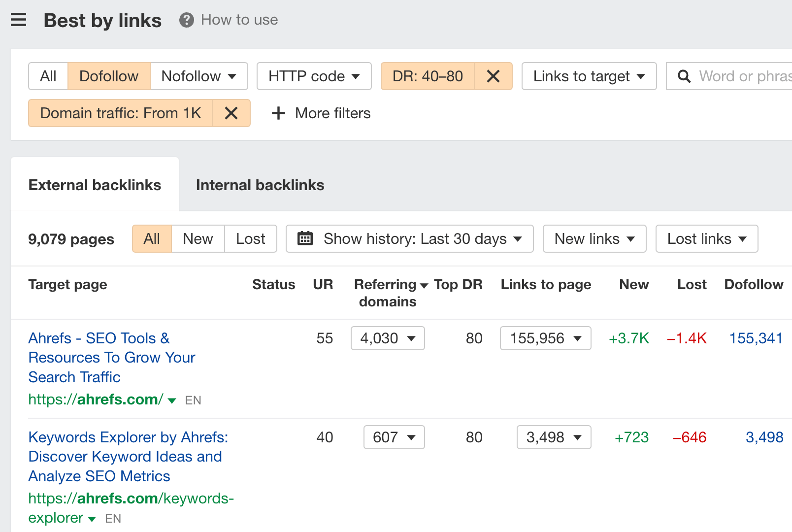This screenshot has width=792, height=532.
Task: Remove the DR: 40–80 filter
Action: point(493,76)
